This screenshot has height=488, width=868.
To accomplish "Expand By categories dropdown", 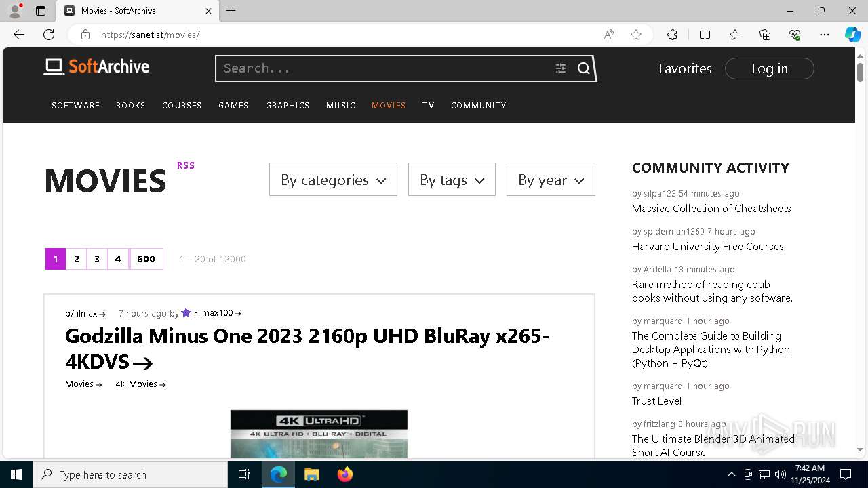I will click(x=333, y=180).
